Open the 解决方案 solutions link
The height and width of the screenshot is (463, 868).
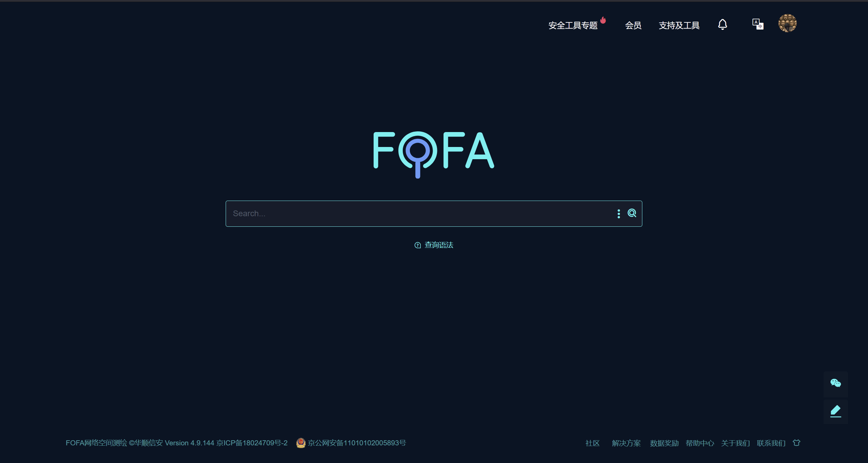(x=626, y=443)
